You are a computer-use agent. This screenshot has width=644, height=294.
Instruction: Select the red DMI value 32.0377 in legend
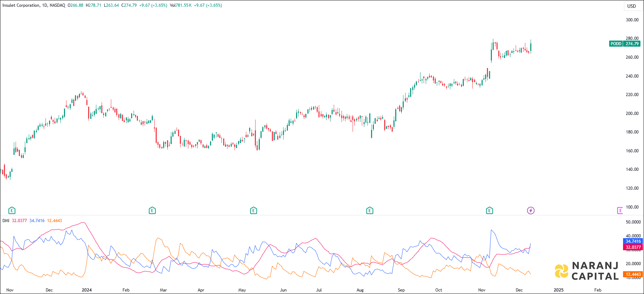point(19,221)
